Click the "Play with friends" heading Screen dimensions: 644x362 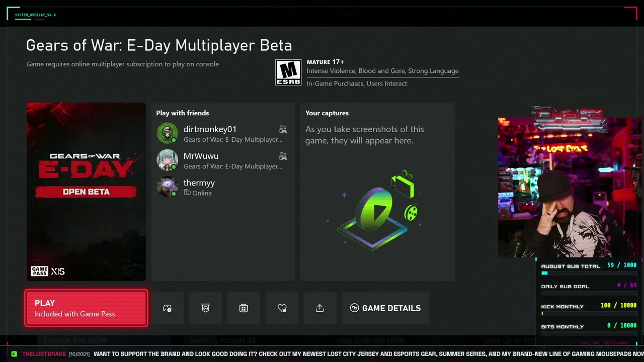tap(182, 113)
